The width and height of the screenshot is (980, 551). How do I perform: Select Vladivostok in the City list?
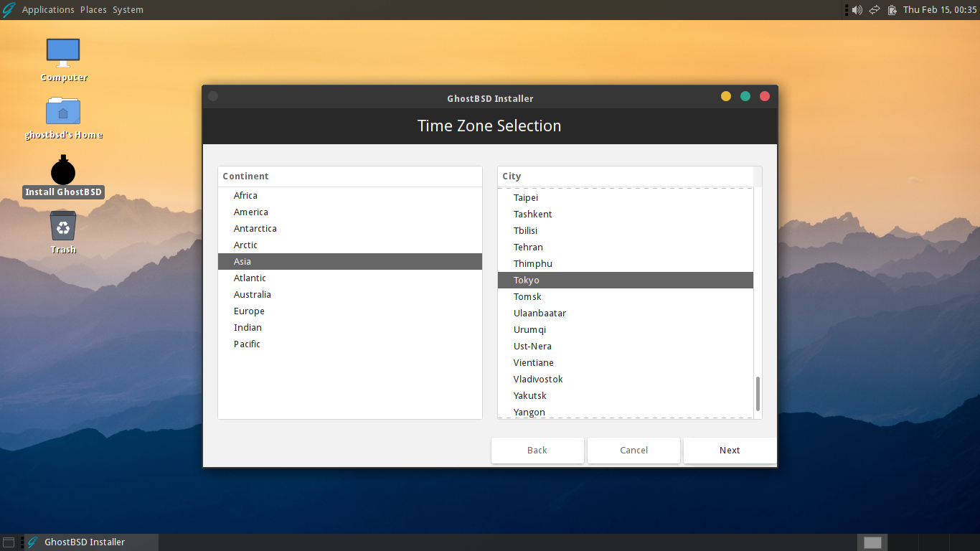click(x=626, y=380)
